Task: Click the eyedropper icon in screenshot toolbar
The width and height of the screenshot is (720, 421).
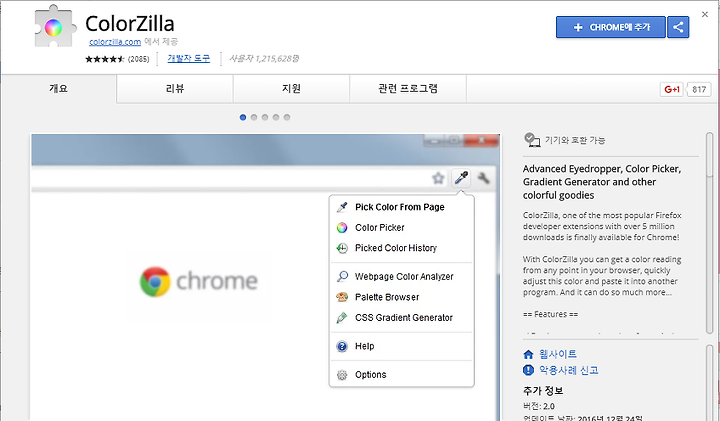Action: point(461,178)
